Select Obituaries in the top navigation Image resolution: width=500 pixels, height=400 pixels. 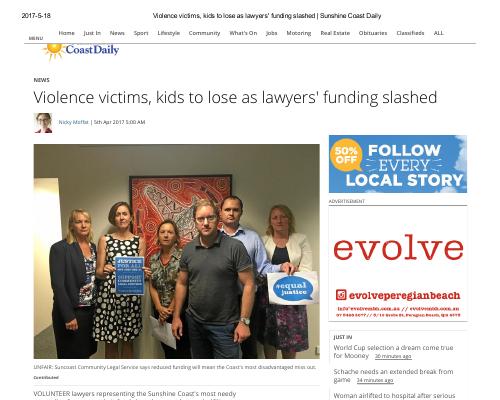(x=373, y=33)
